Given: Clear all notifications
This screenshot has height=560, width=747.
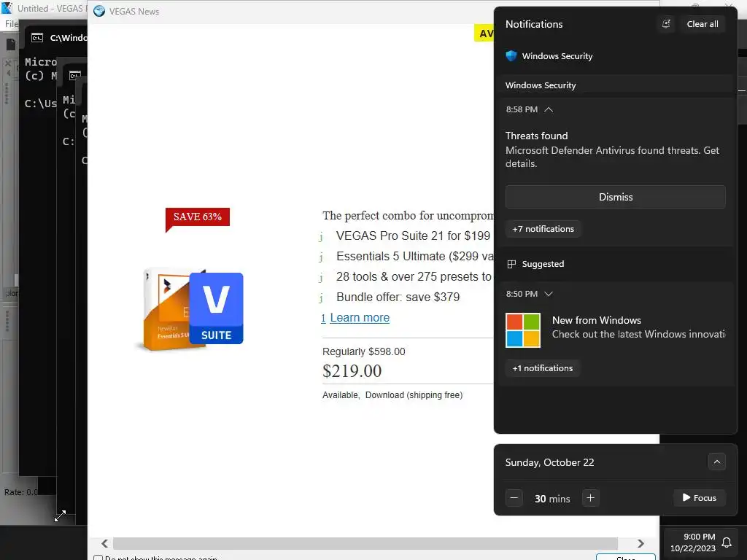Looking at the screenshot, I should tap(703, 24).
